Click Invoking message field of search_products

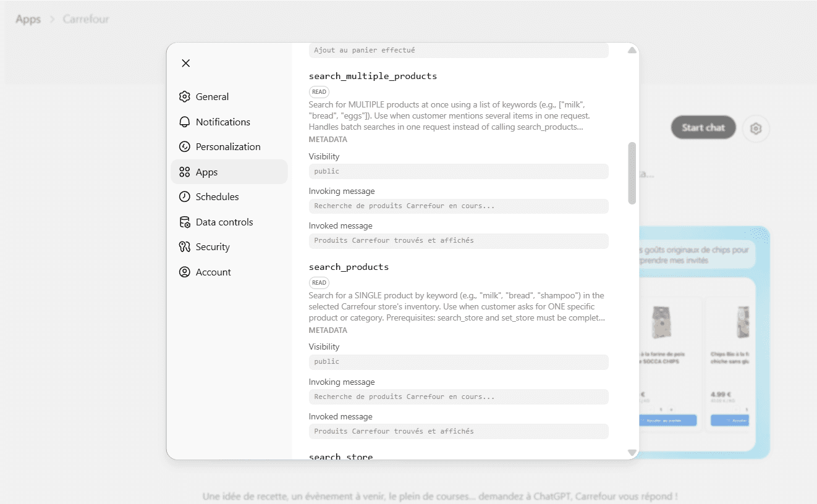[459, 397]
